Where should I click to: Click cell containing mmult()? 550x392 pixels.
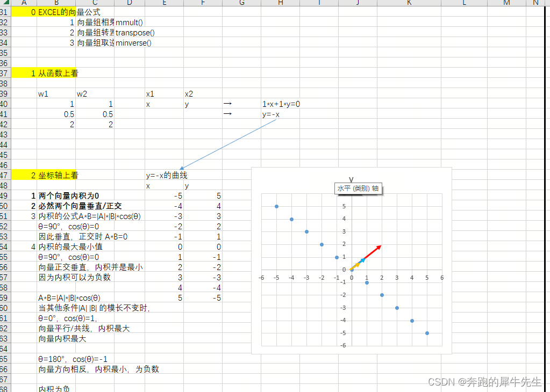129,23
